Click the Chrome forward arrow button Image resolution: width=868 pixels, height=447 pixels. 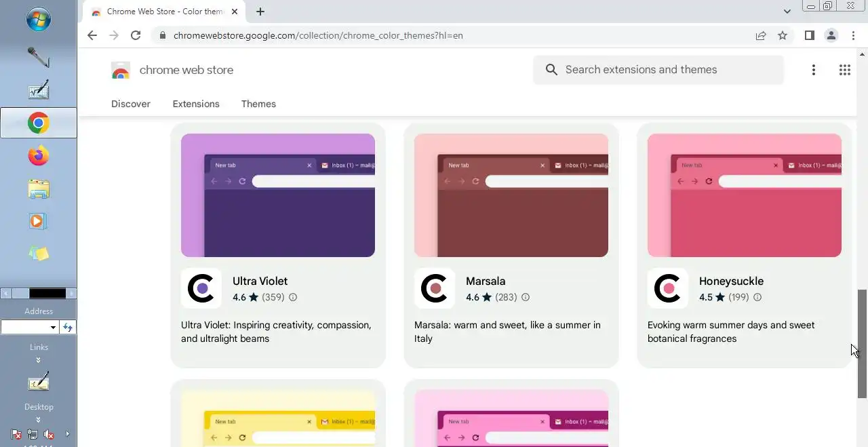tap(114, 35)
